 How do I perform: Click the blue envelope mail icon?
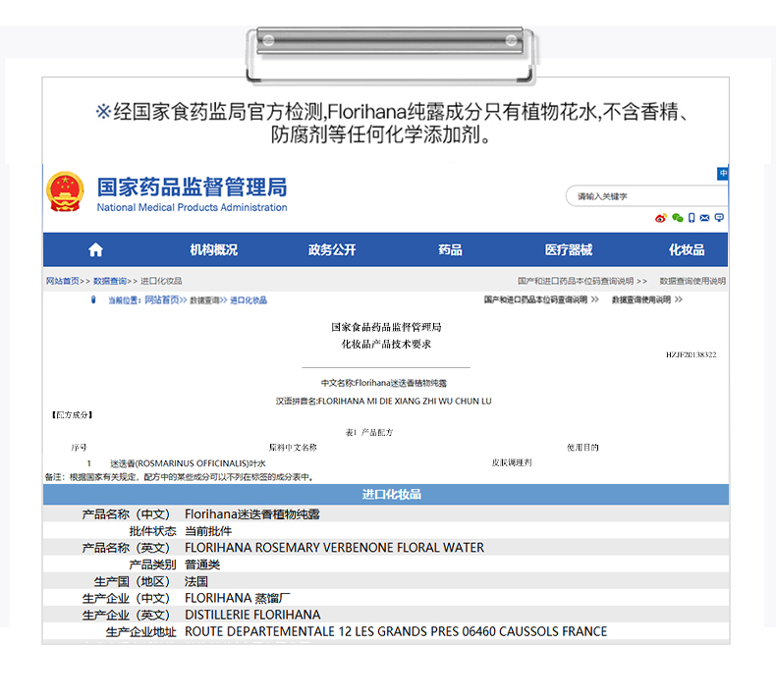click(x=704, y=218)
